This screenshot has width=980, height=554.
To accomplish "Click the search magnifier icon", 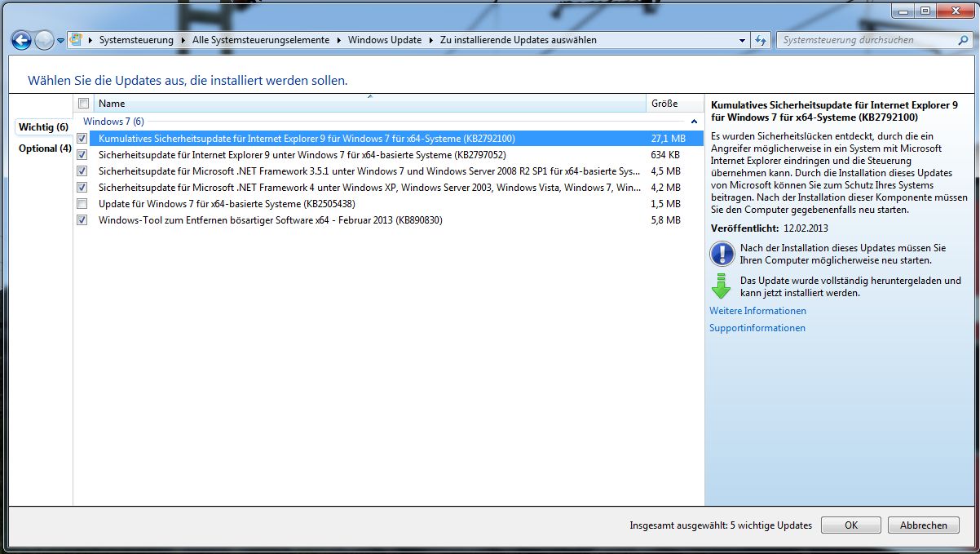I will (x=965, y=39).
